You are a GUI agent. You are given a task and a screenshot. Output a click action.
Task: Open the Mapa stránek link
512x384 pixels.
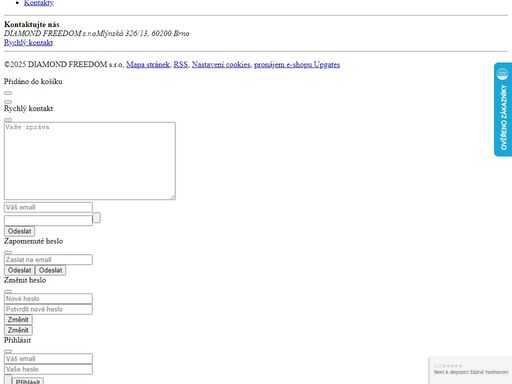[x=148, y=65]
